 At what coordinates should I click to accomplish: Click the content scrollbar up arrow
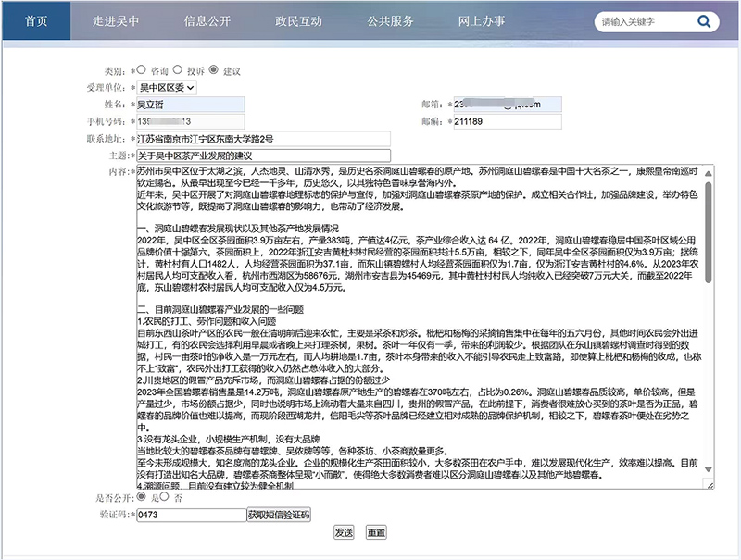(708, 173)
